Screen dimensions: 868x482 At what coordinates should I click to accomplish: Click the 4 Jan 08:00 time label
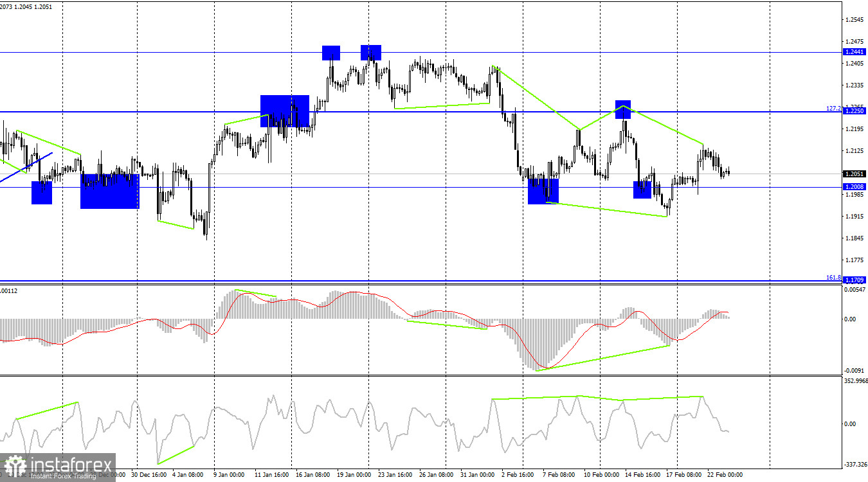[x=187, y=475]
